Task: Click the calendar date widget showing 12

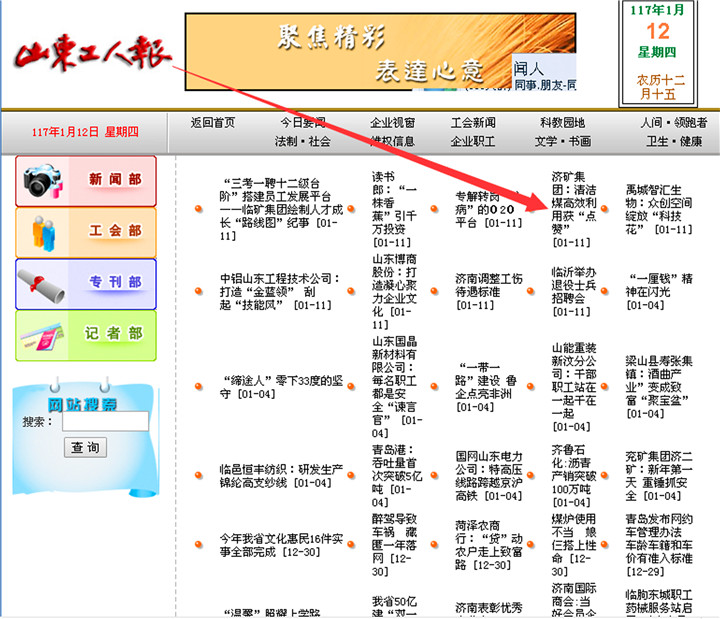Action: 657,54
